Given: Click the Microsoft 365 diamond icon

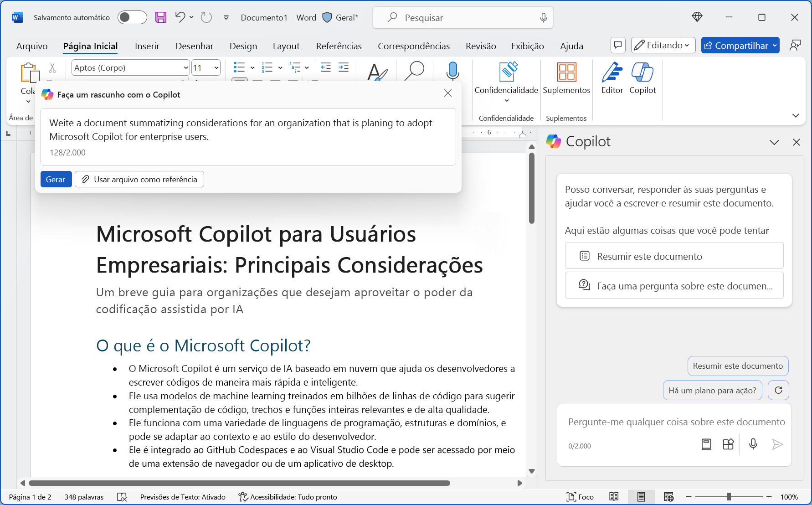Looking at the screenshot, I should coord(697,17).
